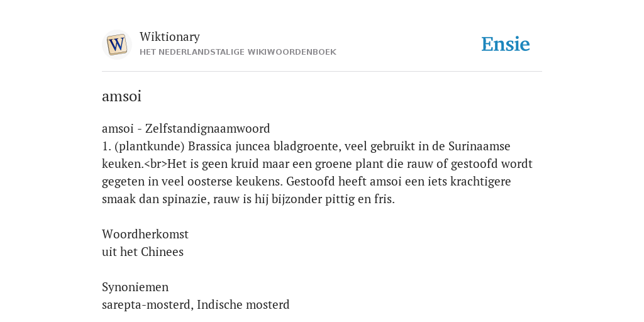Click the 'amsoi' heading title
644x322 pixels.
[x=121, y=96]
